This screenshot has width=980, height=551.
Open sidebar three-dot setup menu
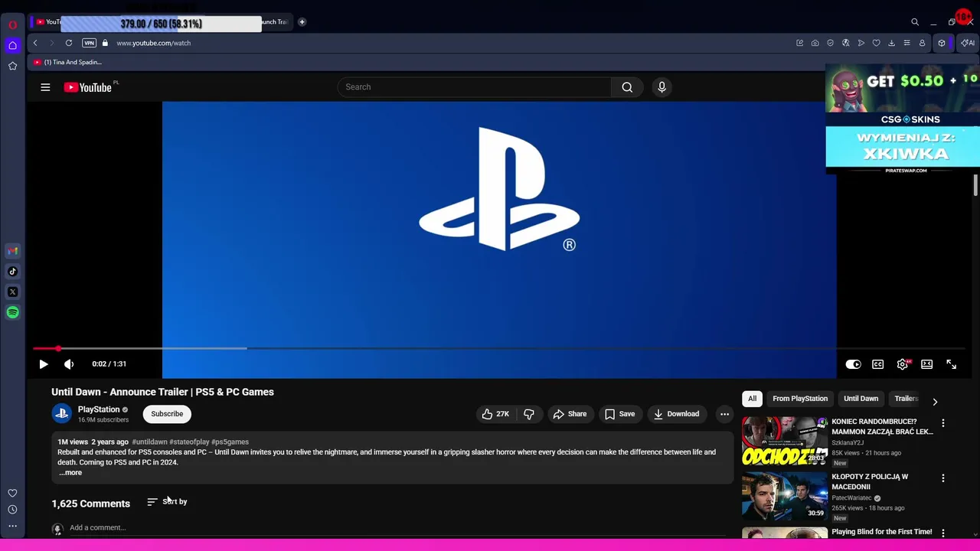[x=12, y=526]
